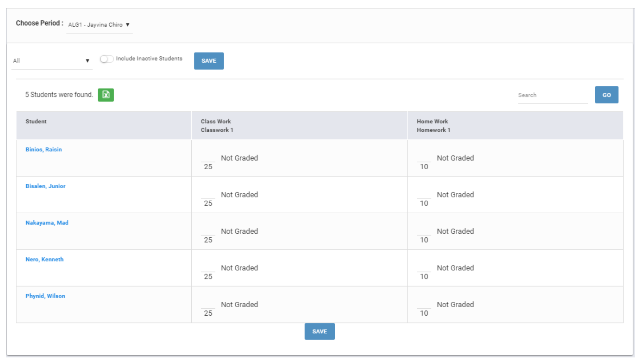Open student Phynid, Wilson link
The height and width of the screenshot is (364, 644).
tap(45, 296)
